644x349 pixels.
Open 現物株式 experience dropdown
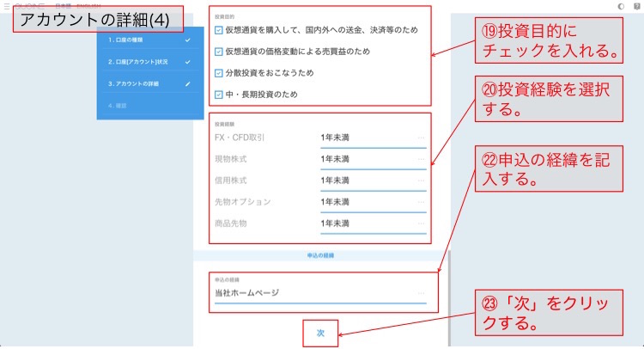[374, 160]
